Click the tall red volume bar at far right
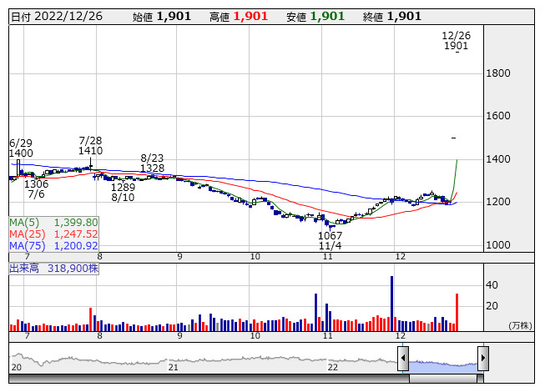 (457, 312)
